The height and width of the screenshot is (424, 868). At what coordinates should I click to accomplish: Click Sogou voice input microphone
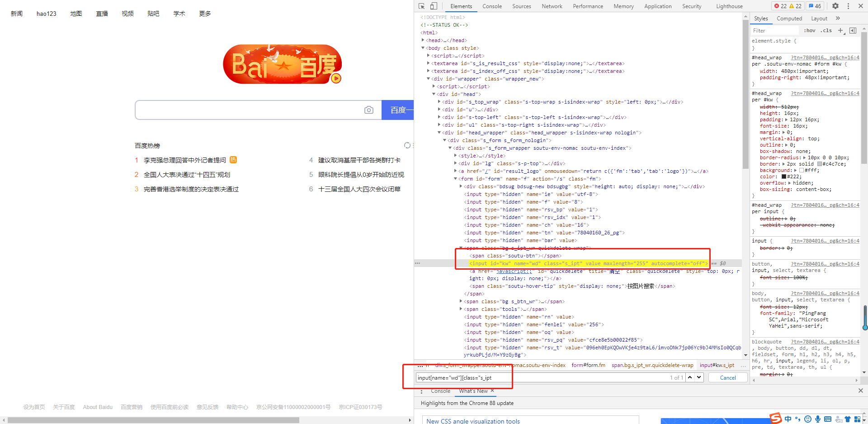(818, 419)
